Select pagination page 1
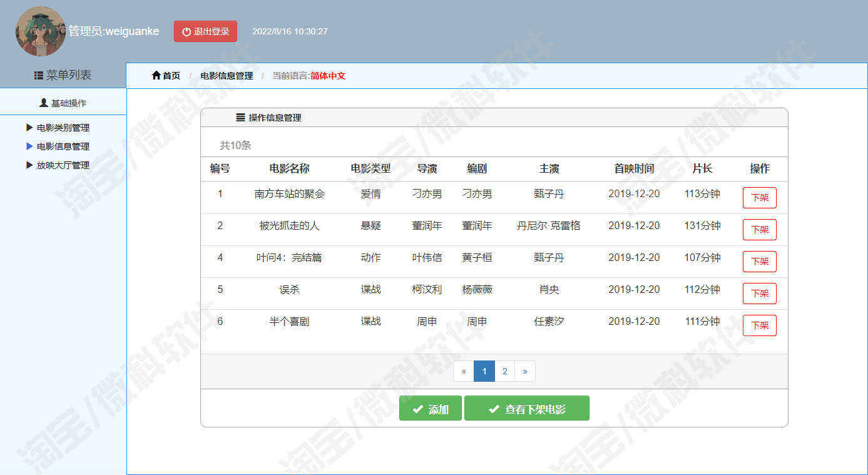Viewport: 868px width, 475px height. [x=484, y=371]
